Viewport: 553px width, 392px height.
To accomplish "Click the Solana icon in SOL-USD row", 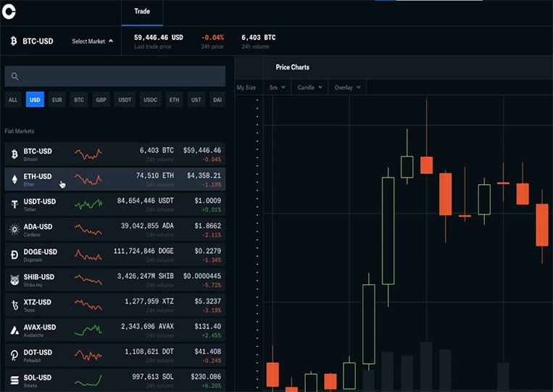I will tap(14, 380).
